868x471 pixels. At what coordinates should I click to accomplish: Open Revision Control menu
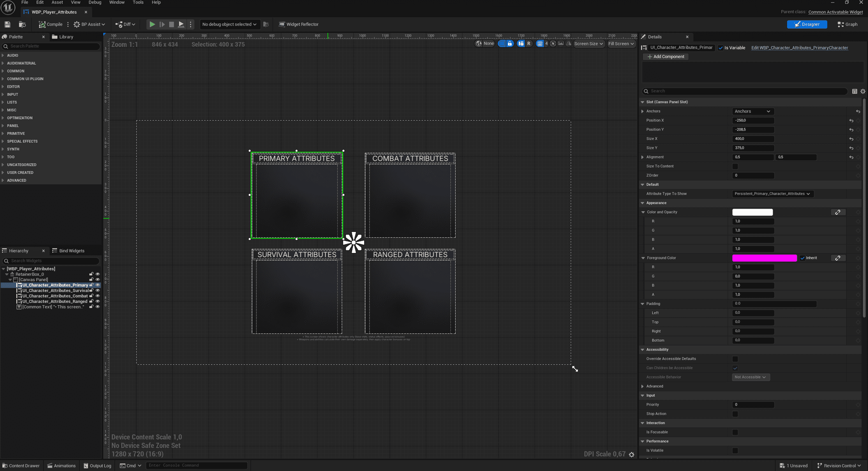click(x=839, y=466)
